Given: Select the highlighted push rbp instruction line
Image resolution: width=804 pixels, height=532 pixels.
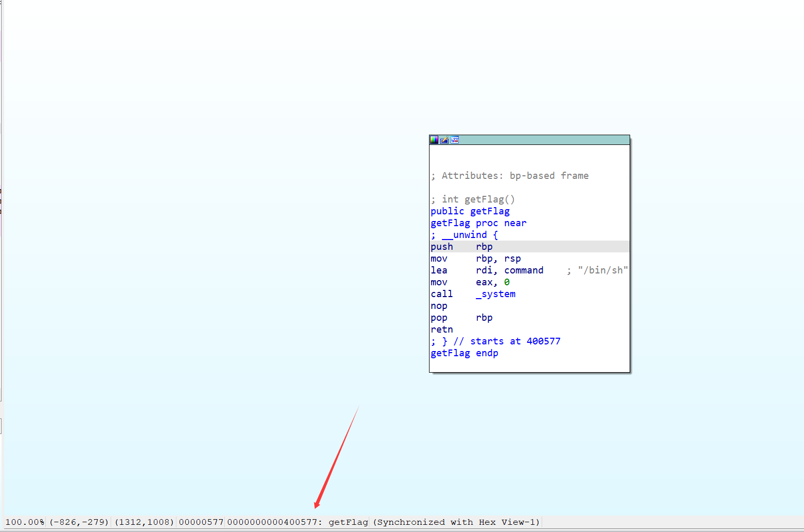Looking at the screenshot, I should click(x=463, y=246).
